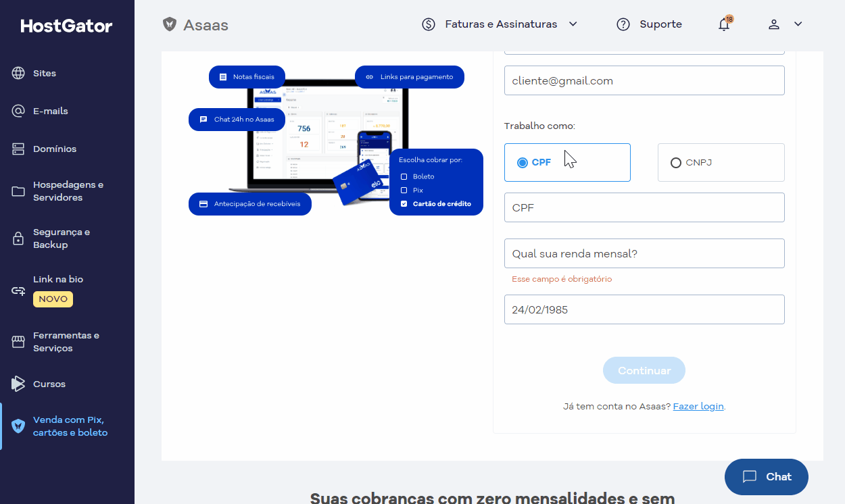Click the Trabalho como label

click(x=539, y=126)
